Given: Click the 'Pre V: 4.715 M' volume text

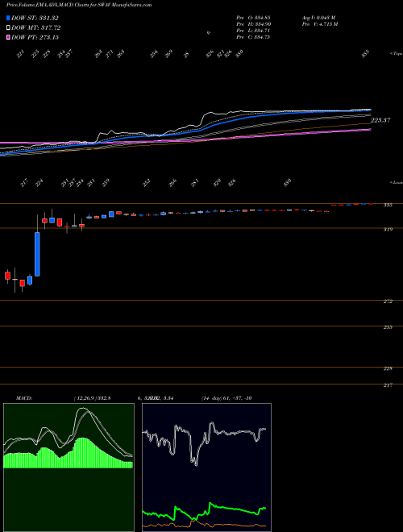Looking at the screenshot, I should click(x=319, y=24).
